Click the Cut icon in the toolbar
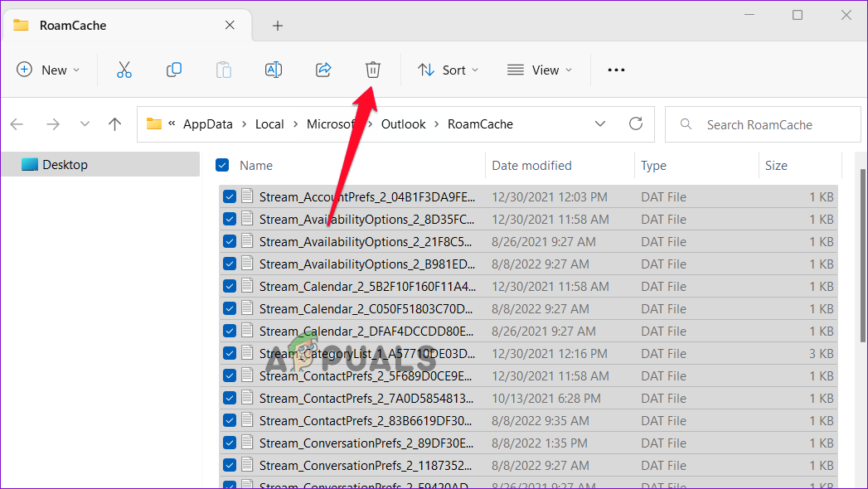 [x=124, y=70]
